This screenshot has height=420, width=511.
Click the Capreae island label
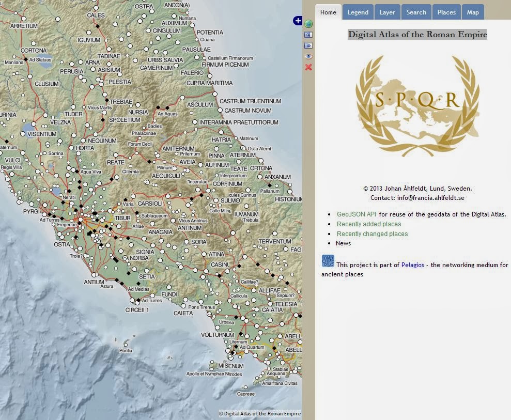(x=246, y=394)
